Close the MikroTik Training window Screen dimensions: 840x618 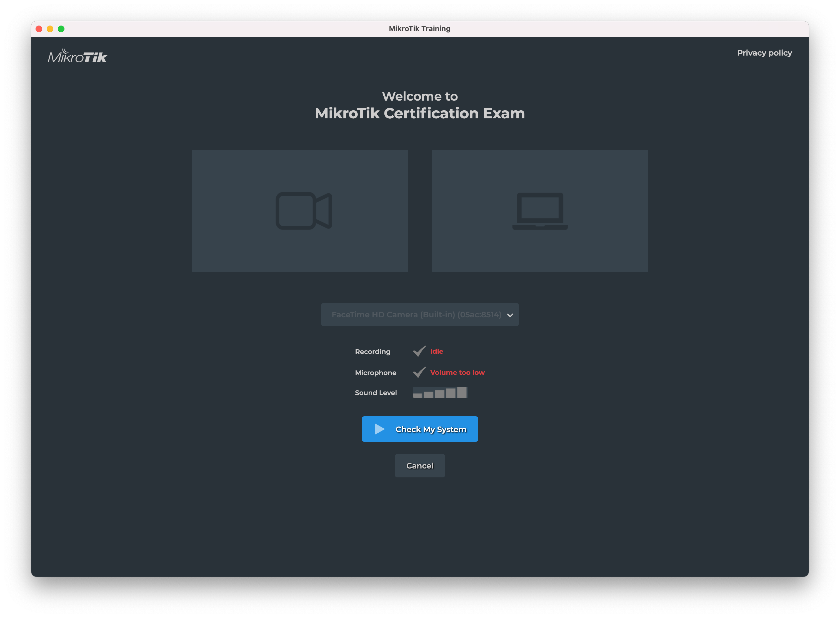point(39,29)
